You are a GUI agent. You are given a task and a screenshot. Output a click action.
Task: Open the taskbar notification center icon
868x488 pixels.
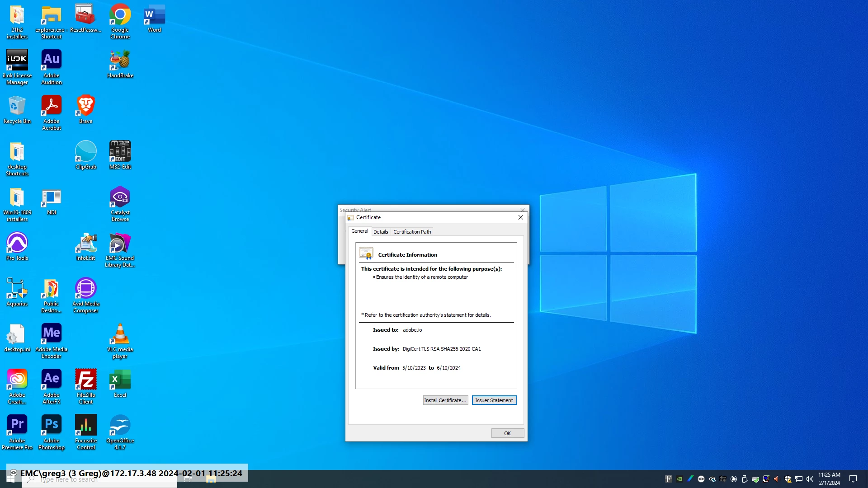tap(853, 479)
